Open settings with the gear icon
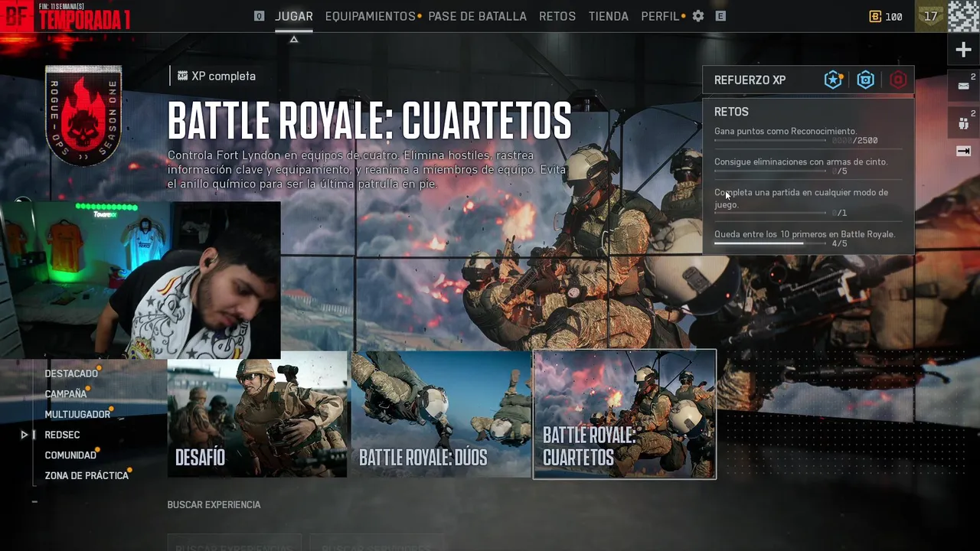Viewport: 980px width, 551px height. (x=698, y=16)
